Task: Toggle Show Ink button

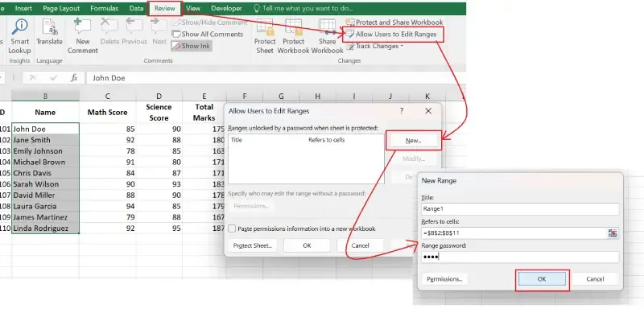Action: point(192,46)
